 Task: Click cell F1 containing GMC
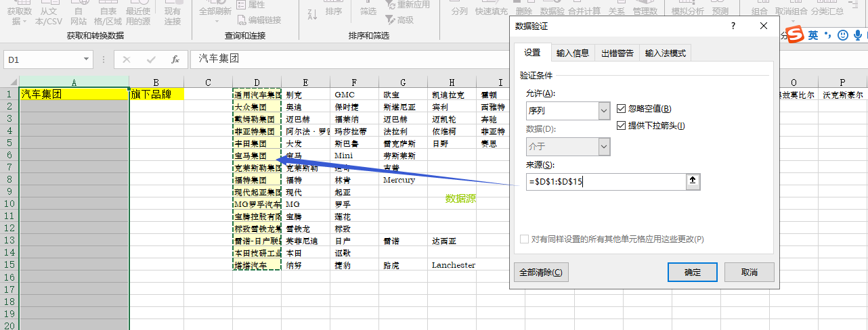point(355,95)
